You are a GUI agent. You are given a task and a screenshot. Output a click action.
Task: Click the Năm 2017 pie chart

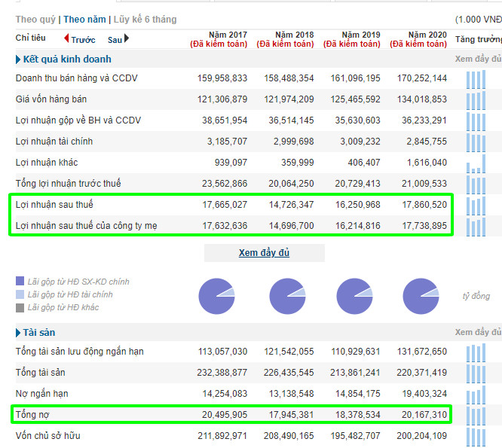click(x=217, y=296)
